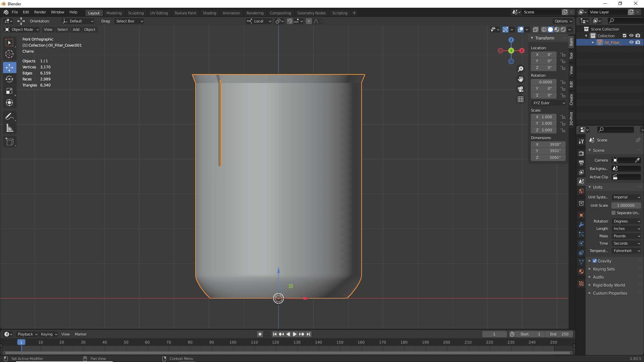Screen dimensions: 644x362
Task: Select the Cursor tool
Action: [9, 54]
